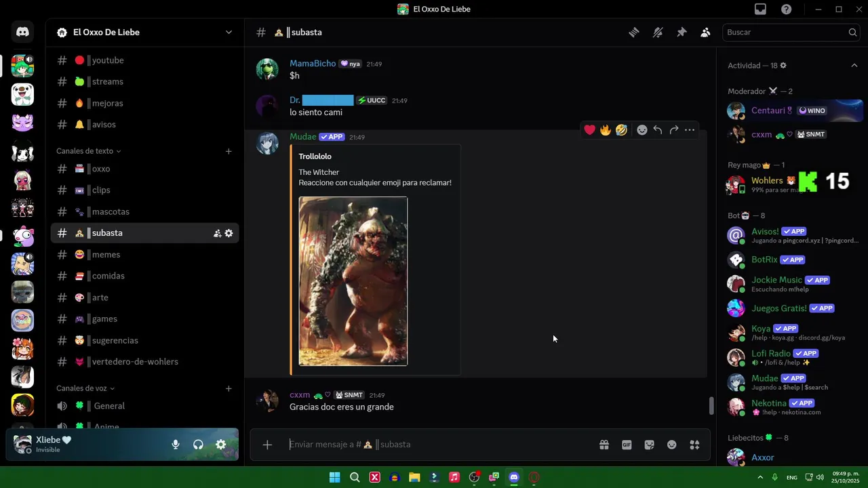Switch to the mejoras channel
This screenshot has height=488, width=868.
(x=144, y=103)
